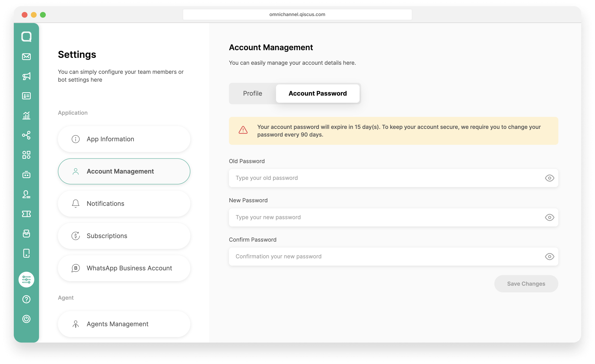Open the broadcast megaphone icon
This screenshot has width=595, height=364.
(x=26, y=76)
